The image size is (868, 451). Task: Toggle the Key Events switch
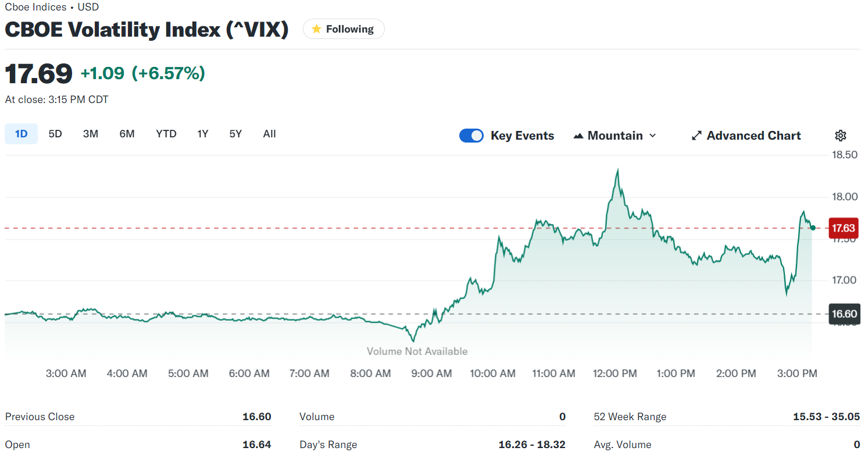pyautogui.click(x=471, y=136)
